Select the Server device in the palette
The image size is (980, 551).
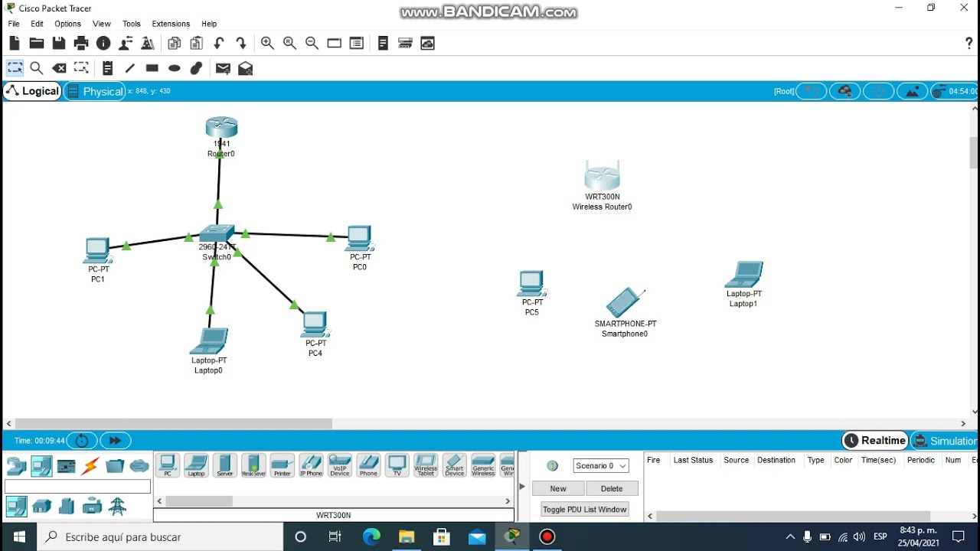[224, 465]
